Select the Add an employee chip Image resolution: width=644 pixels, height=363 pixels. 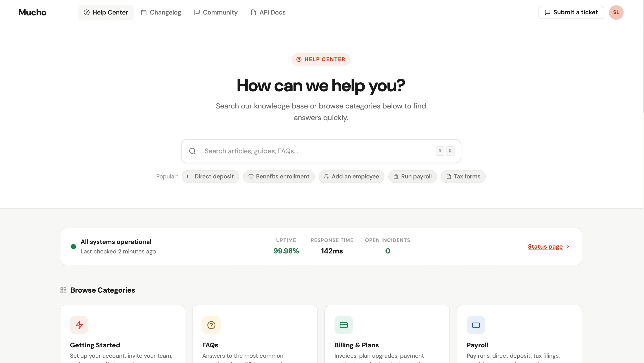pos(351,176)
